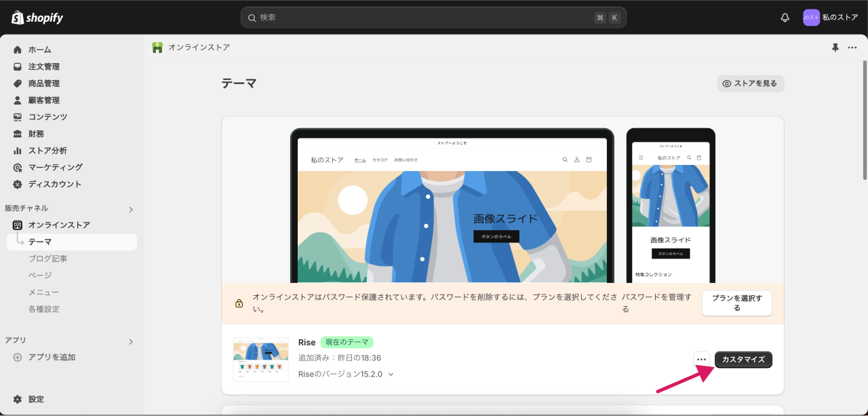The image size is (868, 416).
Task: Go to 注文管理 in sidebar
Action: pyautogui.click(x=43, y=67)
